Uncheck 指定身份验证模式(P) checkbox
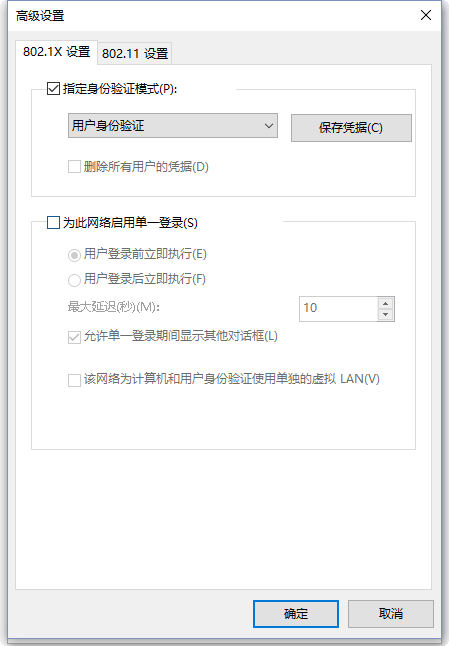Viewport: 449px width, 646px height. point(54,89)
